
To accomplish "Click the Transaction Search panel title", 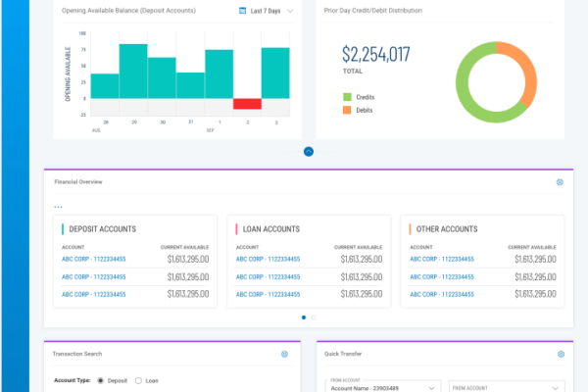I will pos(77,354).
